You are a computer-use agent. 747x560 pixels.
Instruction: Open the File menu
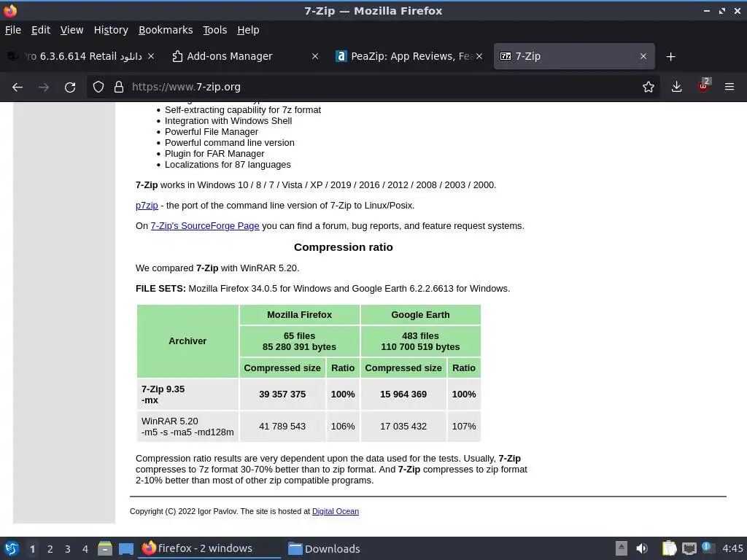coord(13,30)
